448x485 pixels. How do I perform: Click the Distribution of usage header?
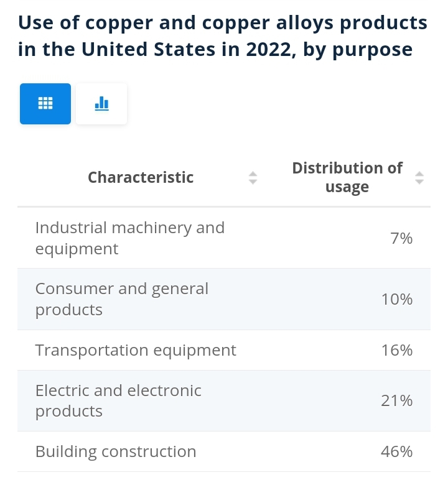pyautogui.click(x=347, y=178)
